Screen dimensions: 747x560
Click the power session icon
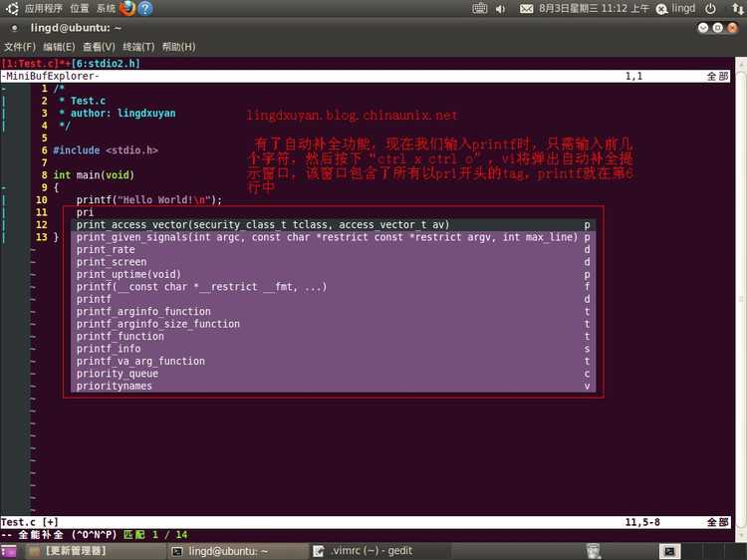(710, 9)
